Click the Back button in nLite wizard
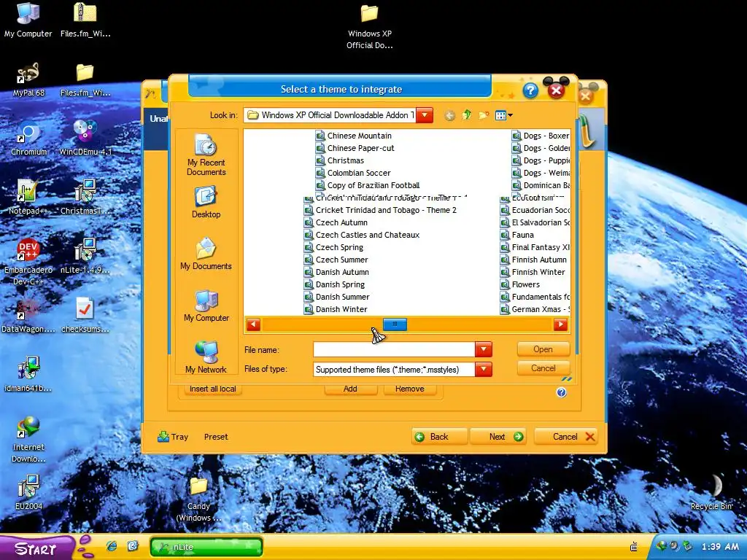The image size is (747, 560). pyautogui.click(x=438, y=437)
